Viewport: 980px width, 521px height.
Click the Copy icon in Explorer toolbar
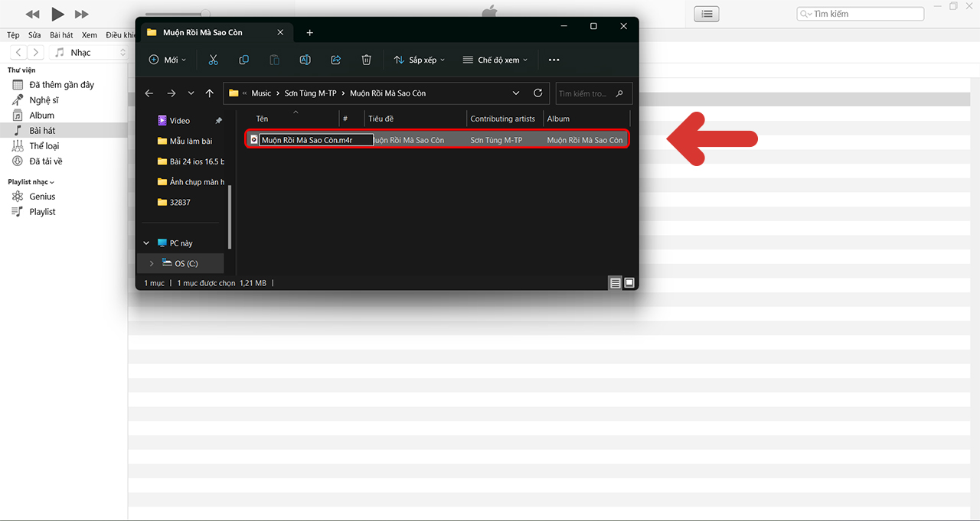coord(244,60)
